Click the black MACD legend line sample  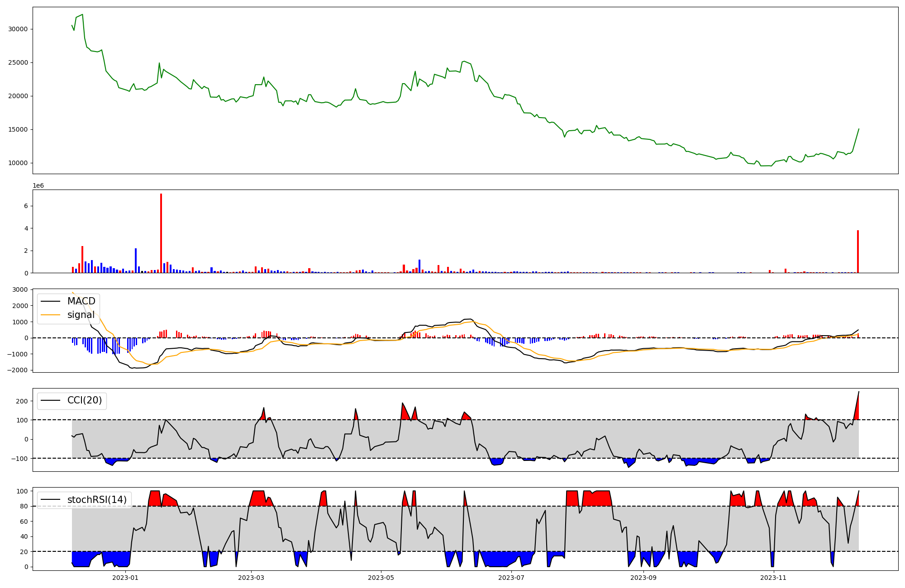(x=51, y=301)
